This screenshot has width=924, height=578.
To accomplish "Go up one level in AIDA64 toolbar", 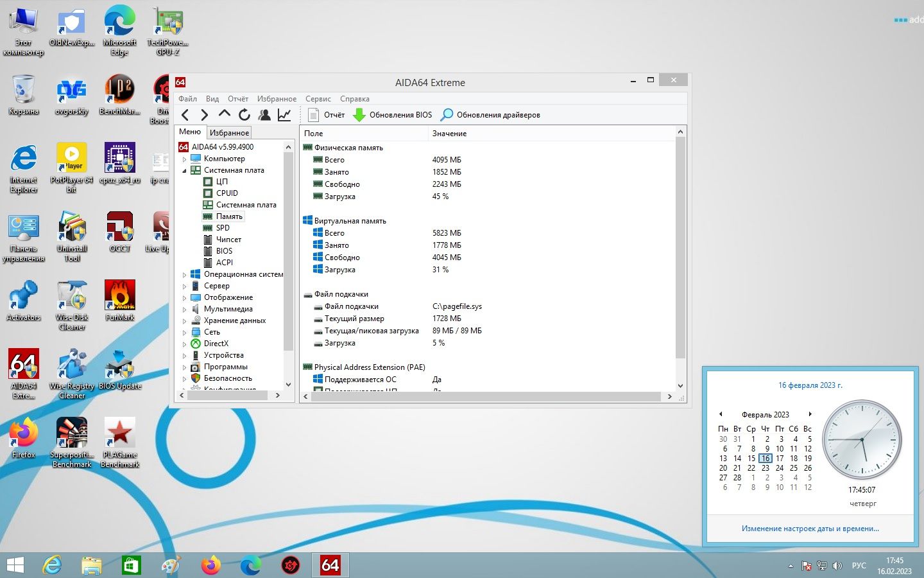I will pos(224,114).
